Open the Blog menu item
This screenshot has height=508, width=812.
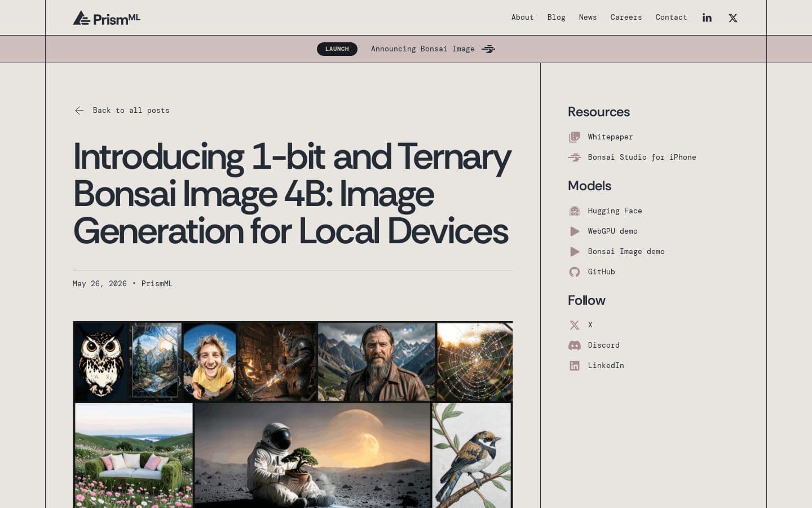[556, 17]
